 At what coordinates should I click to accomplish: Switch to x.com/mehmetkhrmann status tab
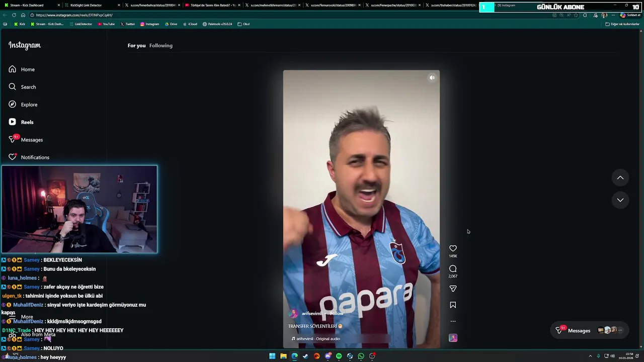click(272, 5)
